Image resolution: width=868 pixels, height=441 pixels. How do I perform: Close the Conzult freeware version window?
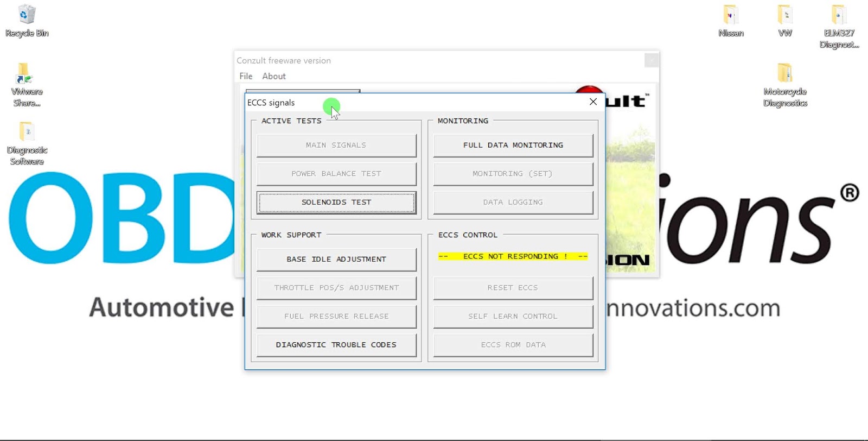pos(652,60)
